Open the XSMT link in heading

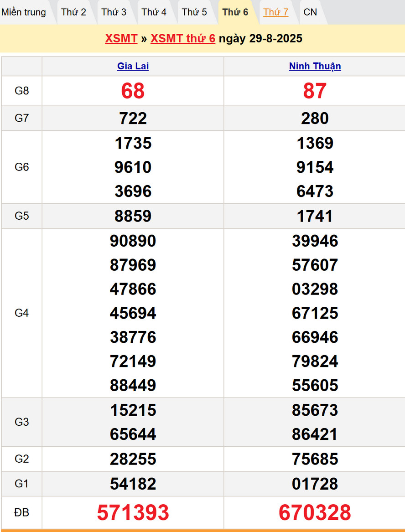click(121, 39)
